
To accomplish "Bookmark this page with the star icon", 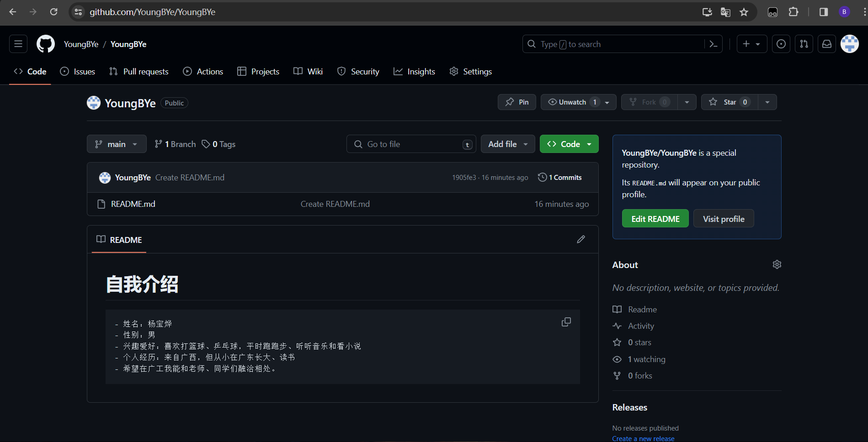I will pyautogui.click(x=744, y=12).
